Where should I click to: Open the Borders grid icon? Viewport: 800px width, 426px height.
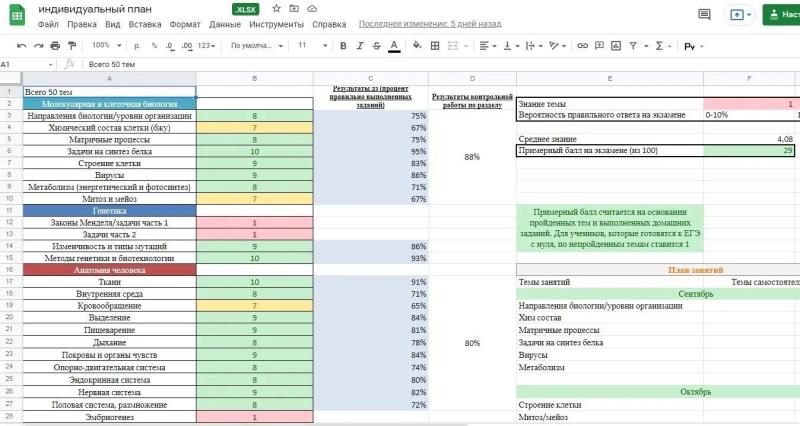click(x=435, y=46)
